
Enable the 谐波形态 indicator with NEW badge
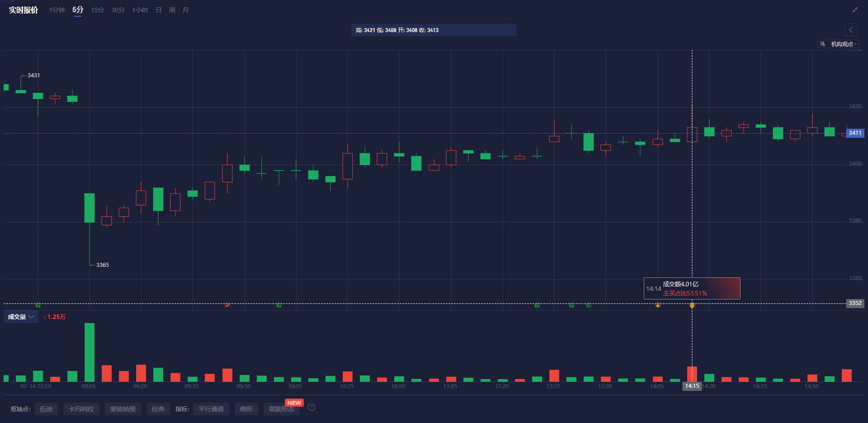pos(281,409)
